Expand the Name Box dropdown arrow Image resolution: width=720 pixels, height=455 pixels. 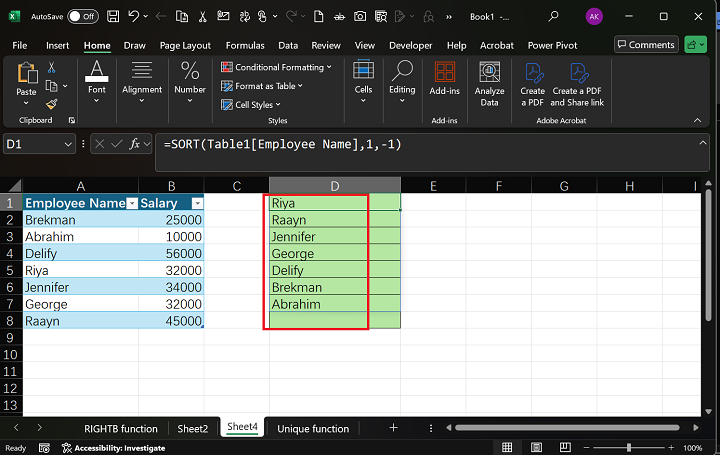point(68,145)
